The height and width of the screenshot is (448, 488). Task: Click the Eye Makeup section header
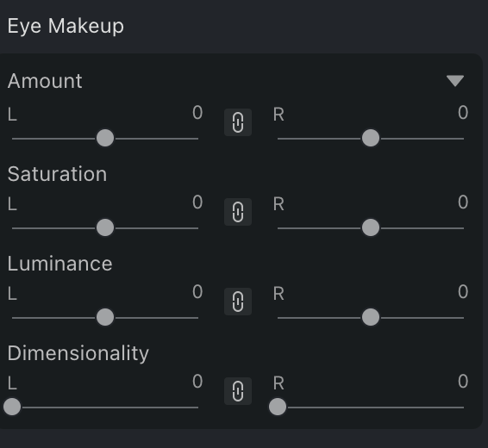[66, 26]
